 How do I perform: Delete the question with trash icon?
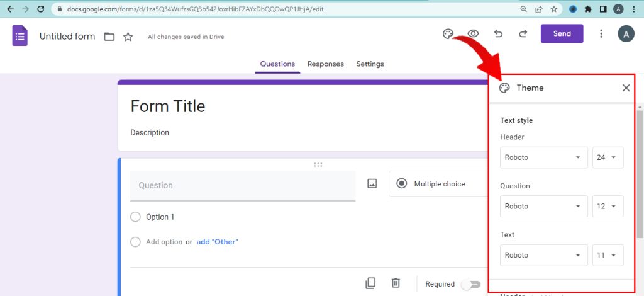tap(396, 283)
